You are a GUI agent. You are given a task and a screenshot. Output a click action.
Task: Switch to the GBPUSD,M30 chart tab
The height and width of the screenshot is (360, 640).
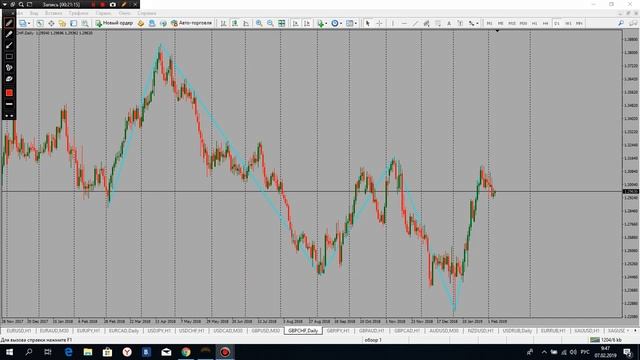click(x=266, y=331)
